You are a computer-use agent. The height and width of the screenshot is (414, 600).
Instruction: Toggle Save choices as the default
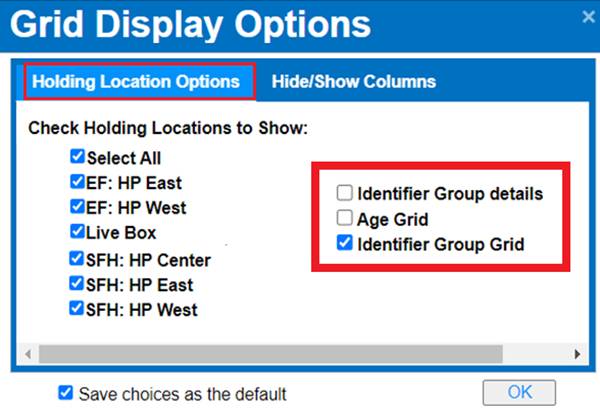66,393
